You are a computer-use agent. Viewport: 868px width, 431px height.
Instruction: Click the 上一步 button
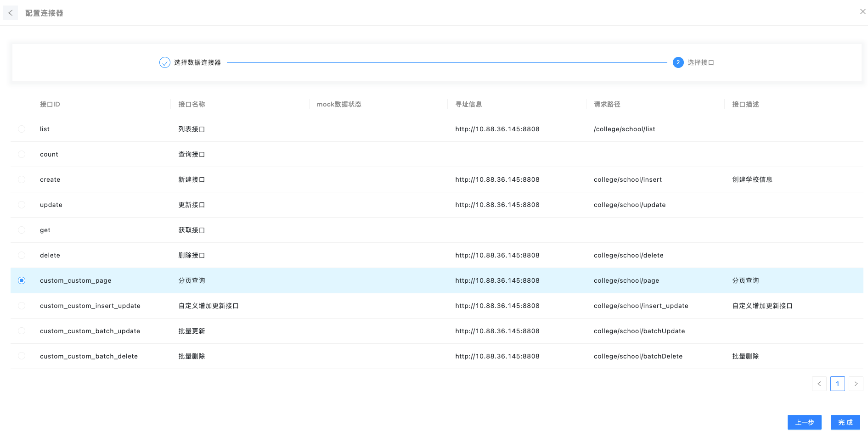804,422
